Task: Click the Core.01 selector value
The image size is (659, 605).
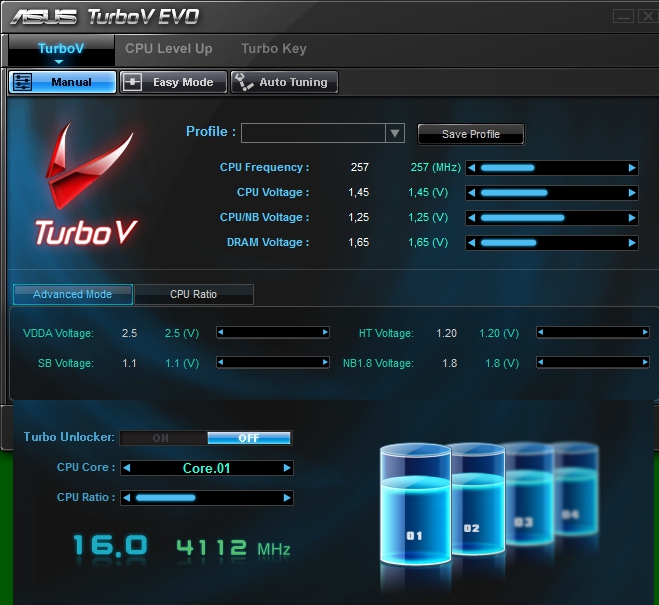Action: click(x=206, y=468)
